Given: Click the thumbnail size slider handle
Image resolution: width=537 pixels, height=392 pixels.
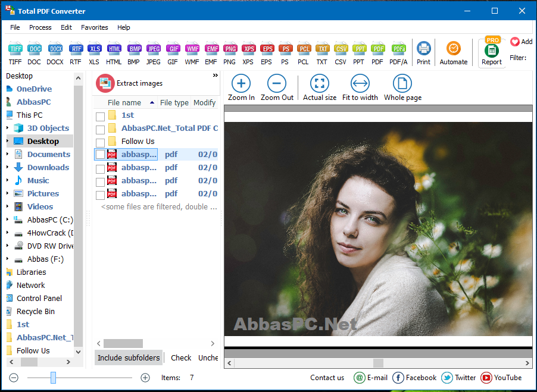Looking at the screenshot, I should coord(53,378).
